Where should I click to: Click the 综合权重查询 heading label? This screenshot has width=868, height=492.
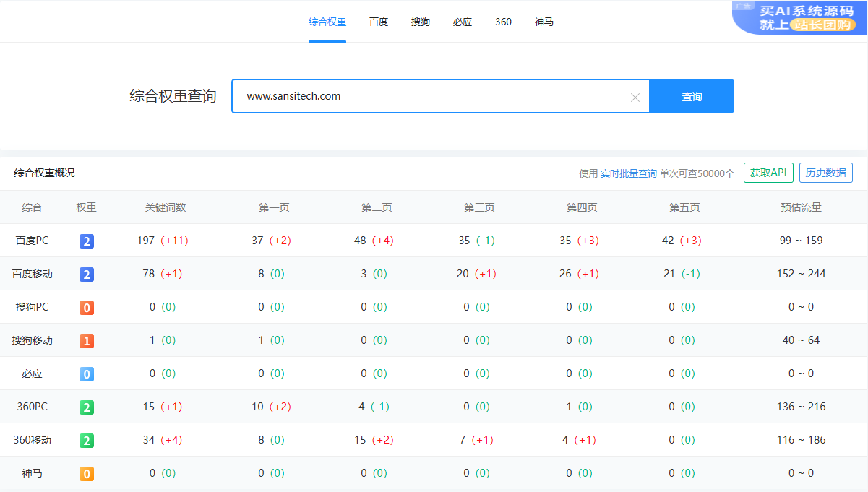pyautogui.click(x=173, y=96)
